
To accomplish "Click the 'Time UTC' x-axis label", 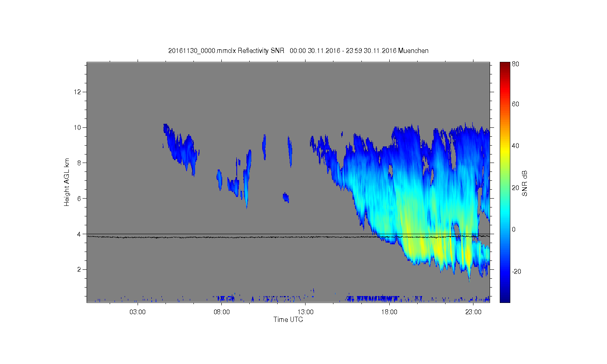I will (x=288, y=320).
